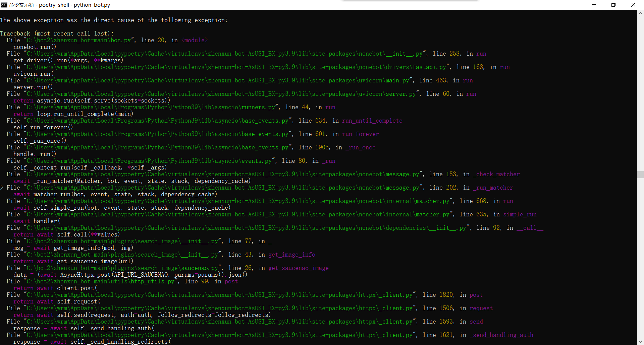The image size is (644, 345).
Task: Click the 'msg = await get_image_info(mod, img)' line
Action: click(73, 248)
